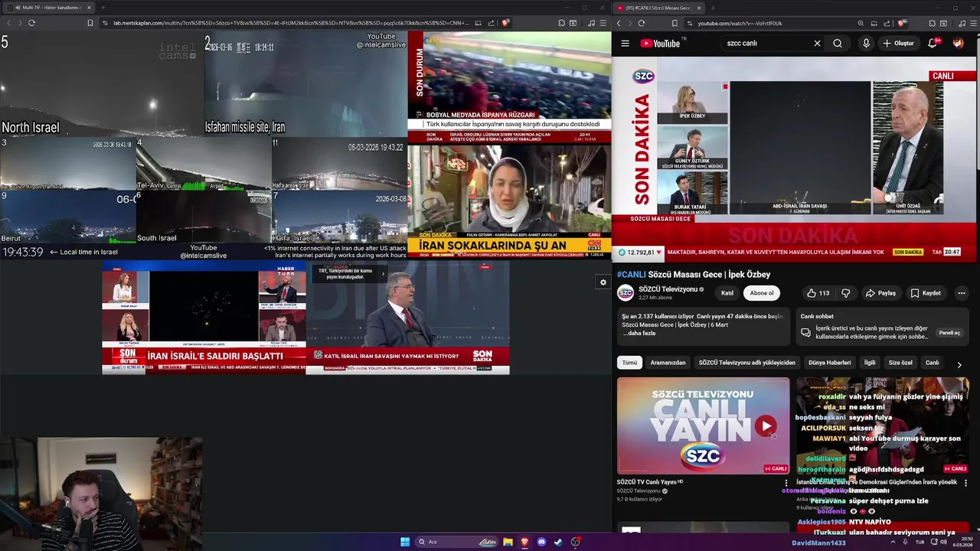Image resolution: width=980 pixels, height=551 pixels.
Task: Select the Size özel filter chip
Action: tap(900, 363)
